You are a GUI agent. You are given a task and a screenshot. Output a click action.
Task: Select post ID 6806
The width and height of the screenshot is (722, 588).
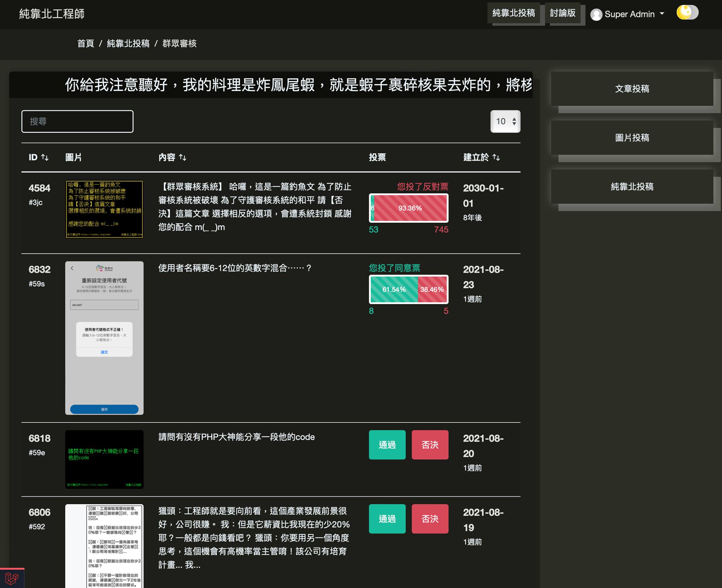(39, 513)
